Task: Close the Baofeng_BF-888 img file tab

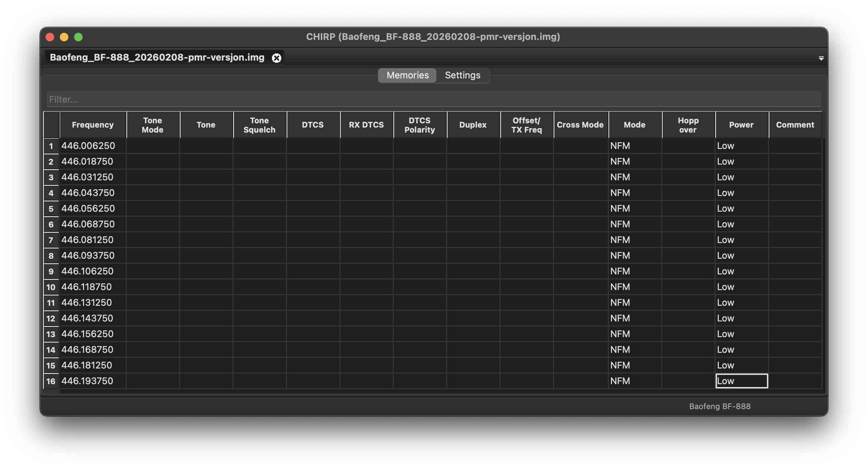Action: click(277, 58)
